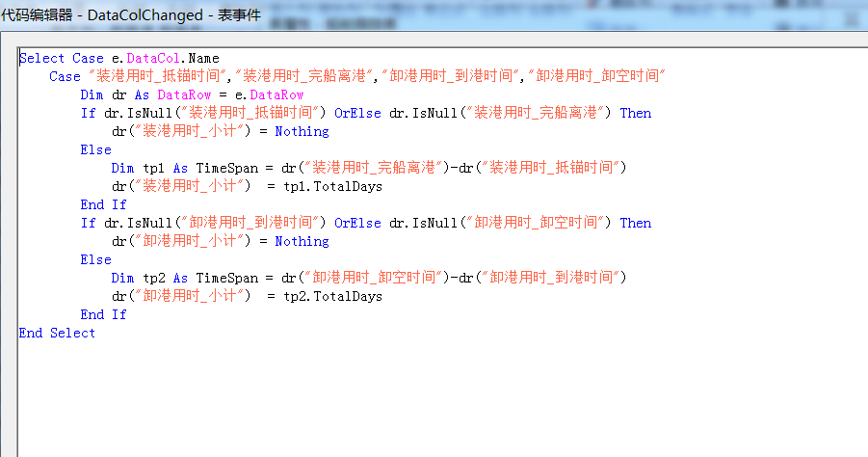Place cursor on Select Case e.DataCol.Name line
Viewport: 868px width, 457px height.
pos(119,58)
